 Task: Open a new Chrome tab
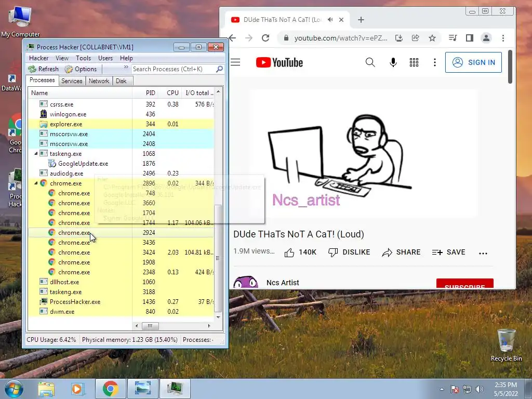pos(361,20)
